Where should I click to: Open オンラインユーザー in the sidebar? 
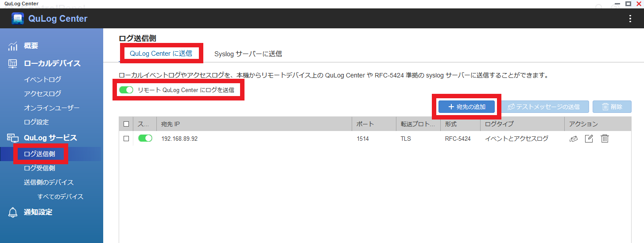[x=52, y=108]
